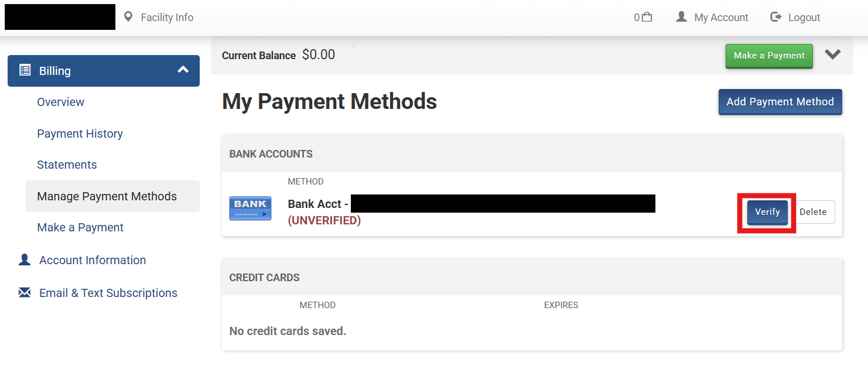
Task: Select Manage Payment Methods in sidebar
Action: (x=107, y=196)
